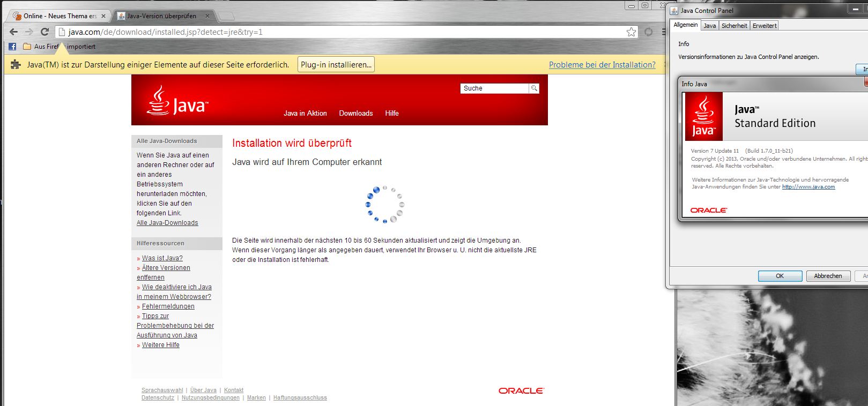Screen dimensions: 868x406
Task: Switch to 'Online - Neues Thema' tab
Action: [60, 16]
